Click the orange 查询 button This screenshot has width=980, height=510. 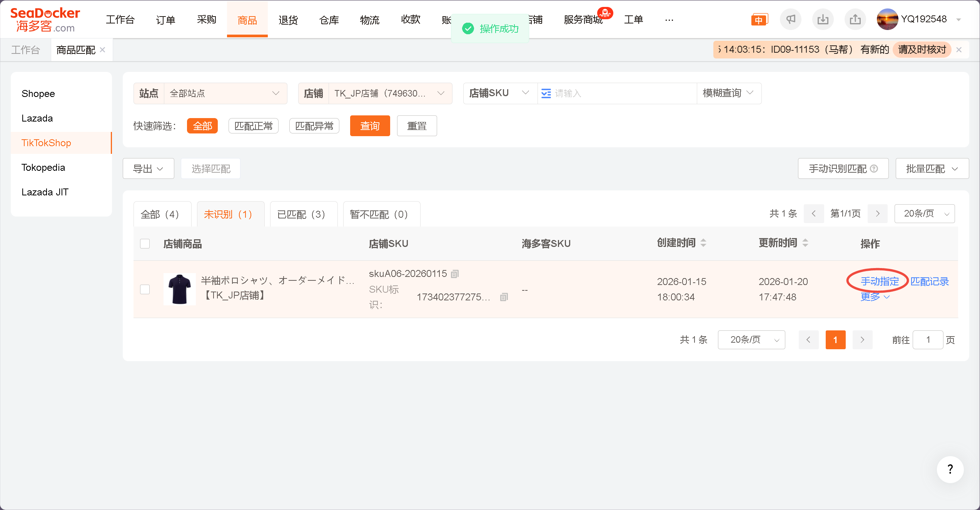pos(370,126)
